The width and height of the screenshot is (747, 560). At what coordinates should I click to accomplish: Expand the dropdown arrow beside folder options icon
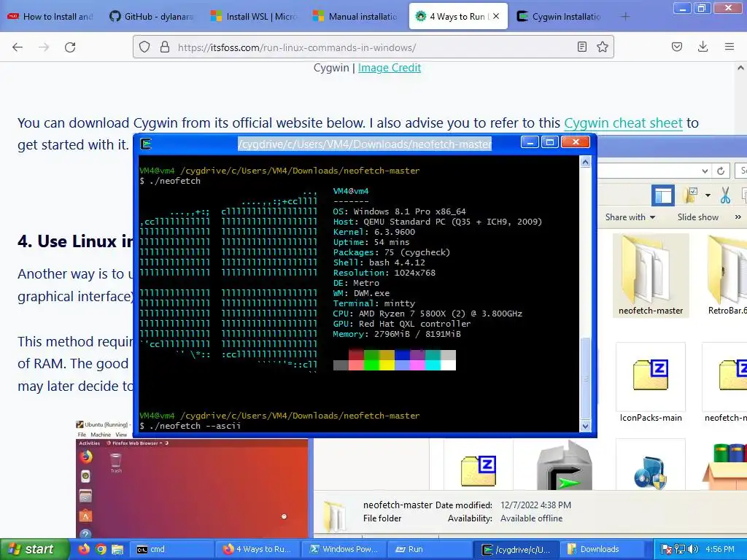pos(708,195)
